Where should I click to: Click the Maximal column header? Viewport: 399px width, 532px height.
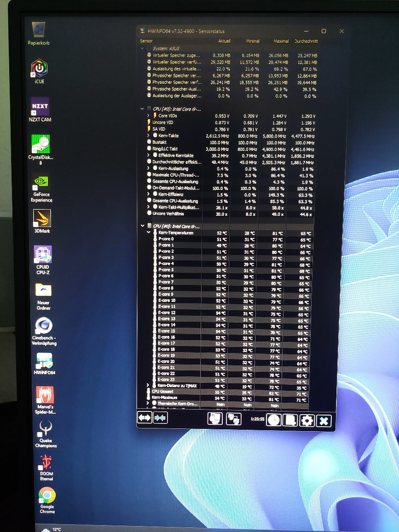(x=281, y=41)
